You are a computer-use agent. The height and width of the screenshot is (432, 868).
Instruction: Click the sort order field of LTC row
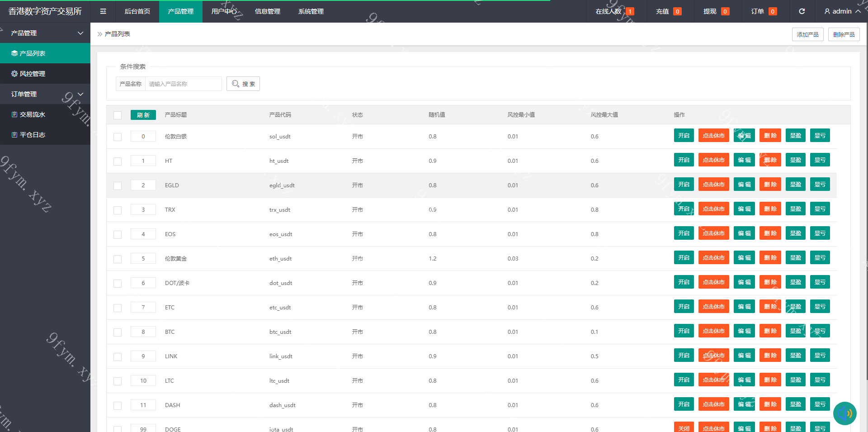click(143, 380)
